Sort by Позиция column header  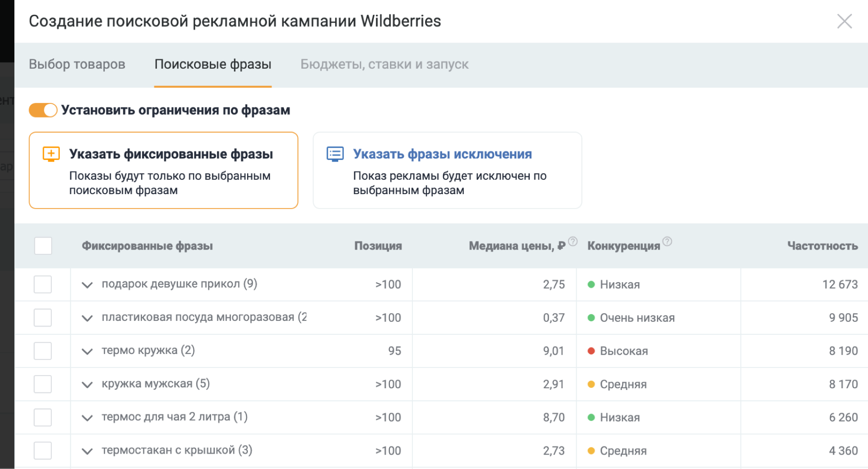378,246
